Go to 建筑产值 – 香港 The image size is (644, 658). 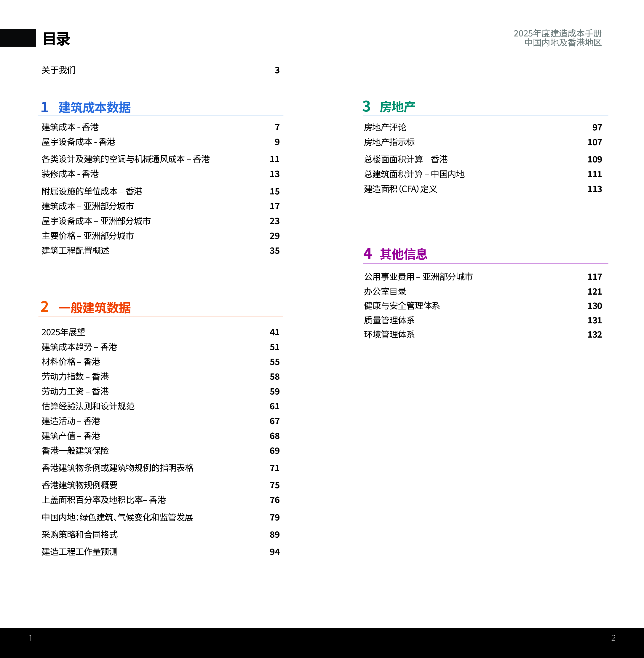pos(71,436)
